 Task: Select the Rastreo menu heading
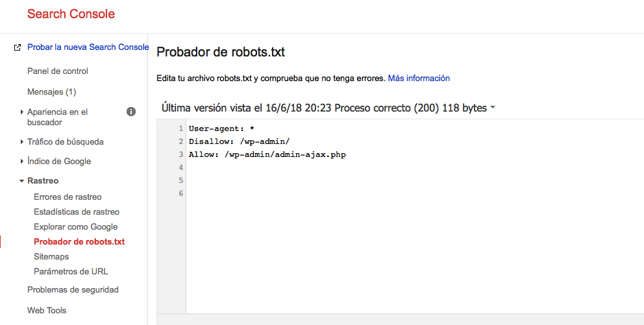point(43,180)
